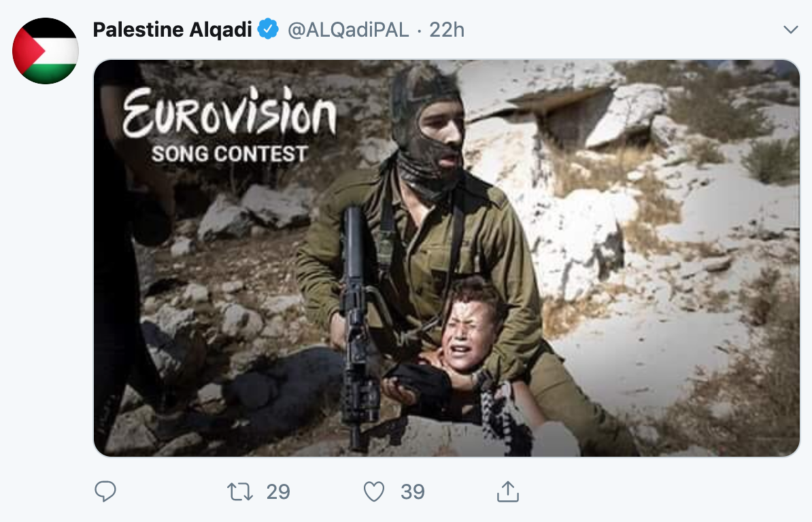Open the tweet via the 22h timestamp

coord(447,30)
